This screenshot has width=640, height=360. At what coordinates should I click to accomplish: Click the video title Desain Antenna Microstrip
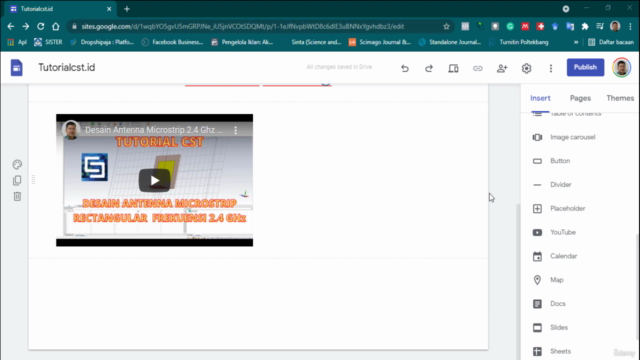[x=154, y=130]
